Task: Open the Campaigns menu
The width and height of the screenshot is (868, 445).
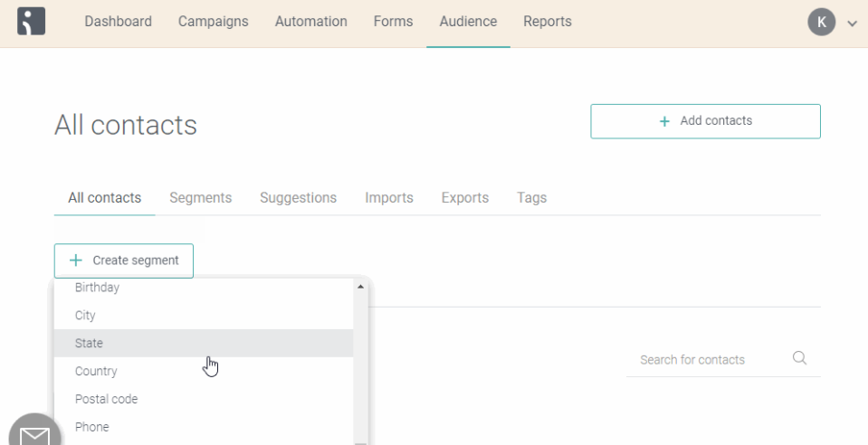Action: [213, 22]
